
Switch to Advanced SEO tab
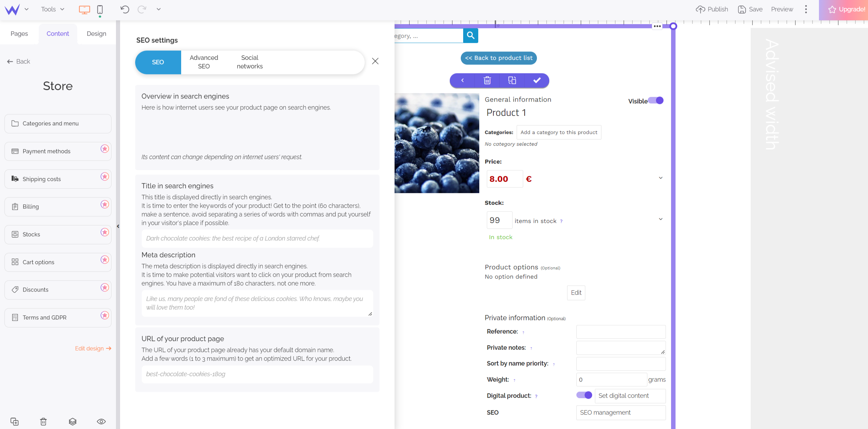click(204, 61)
